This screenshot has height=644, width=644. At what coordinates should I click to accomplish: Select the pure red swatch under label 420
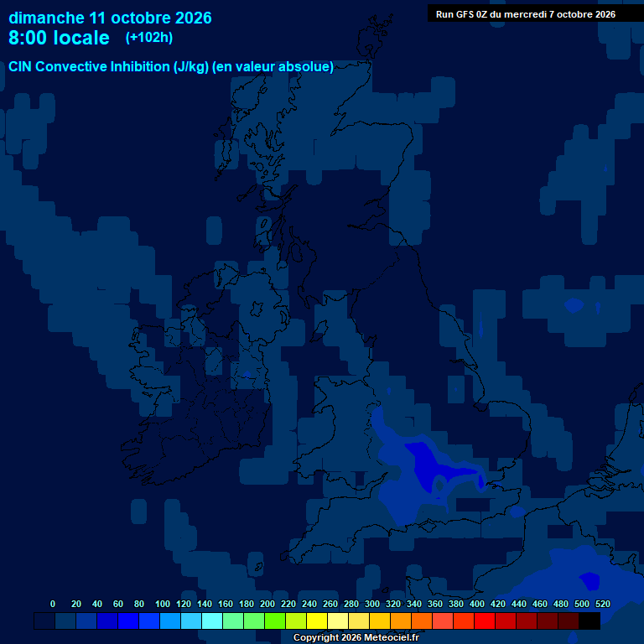[x=484, y=621]
